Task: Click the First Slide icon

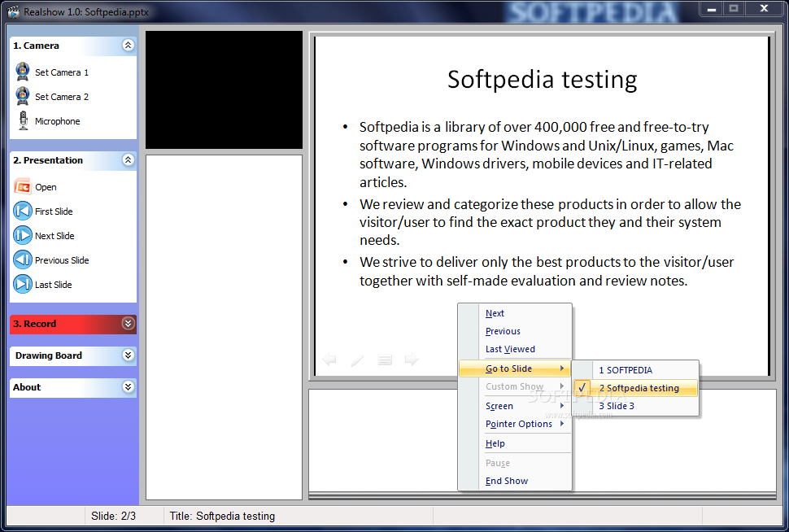Action: pos(23,211)
